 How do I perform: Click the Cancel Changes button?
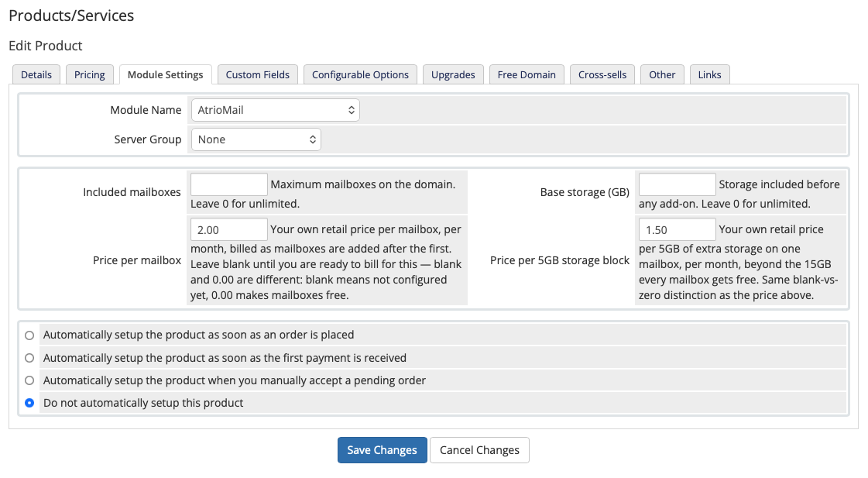[479, 450]
